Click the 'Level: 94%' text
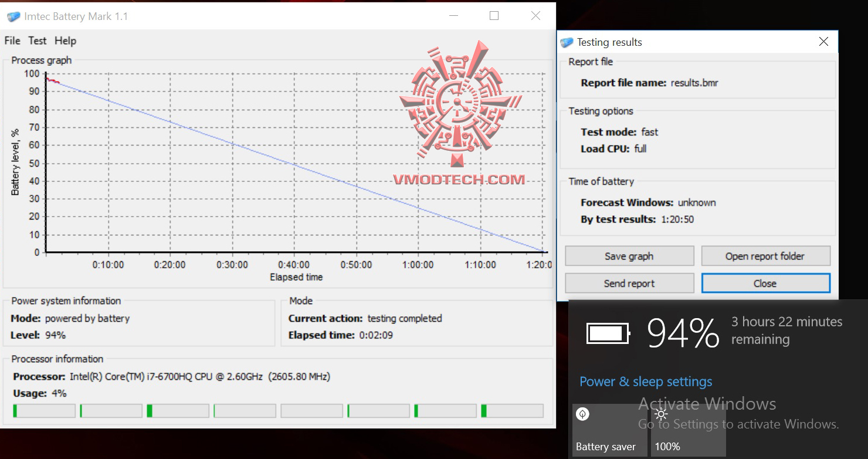 pos(38,335)
